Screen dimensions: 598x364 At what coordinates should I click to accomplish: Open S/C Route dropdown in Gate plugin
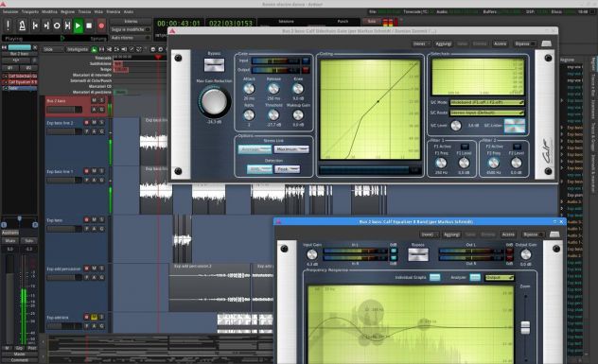point(487,113)
